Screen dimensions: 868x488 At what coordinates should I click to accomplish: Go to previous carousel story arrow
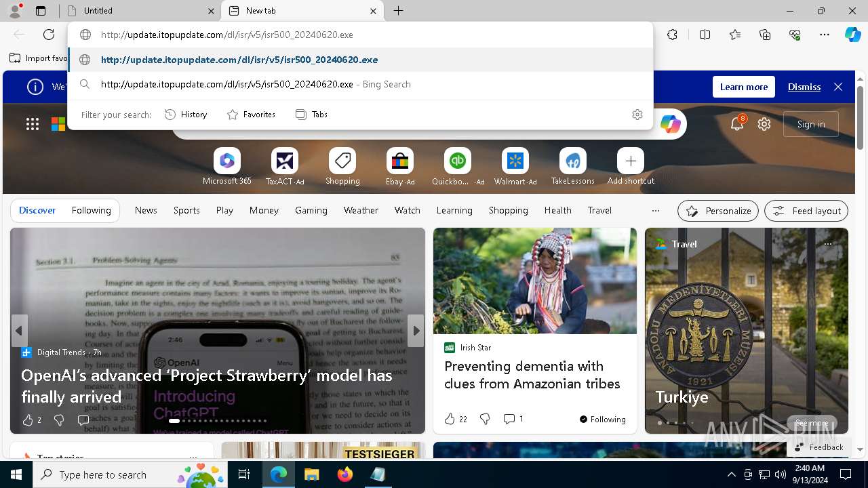pyautogui.click(x=19, y=331)
